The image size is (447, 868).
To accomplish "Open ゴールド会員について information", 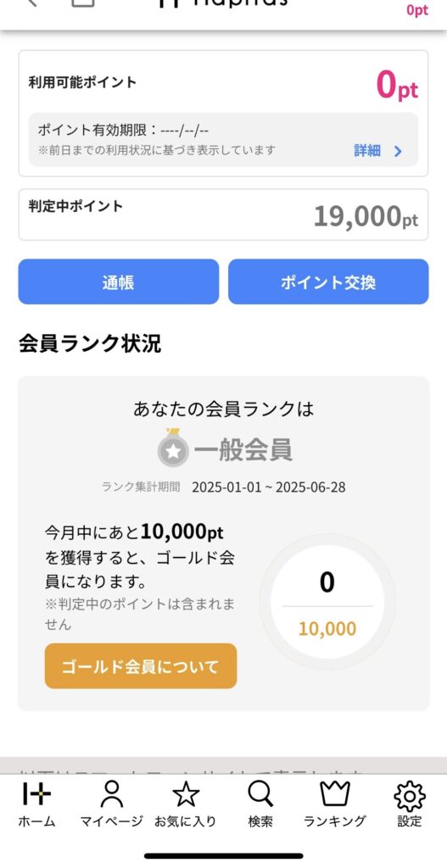I will (x=141, y=666).
